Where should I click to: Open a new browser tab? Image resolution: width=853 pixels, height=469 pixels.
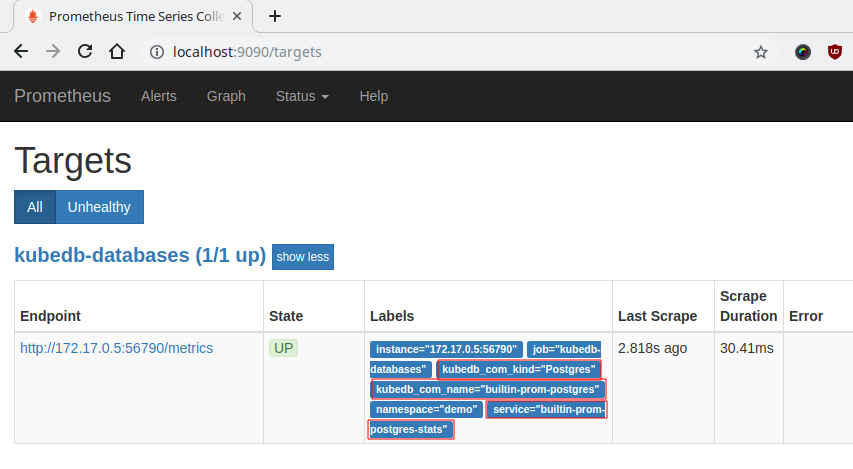275,16
